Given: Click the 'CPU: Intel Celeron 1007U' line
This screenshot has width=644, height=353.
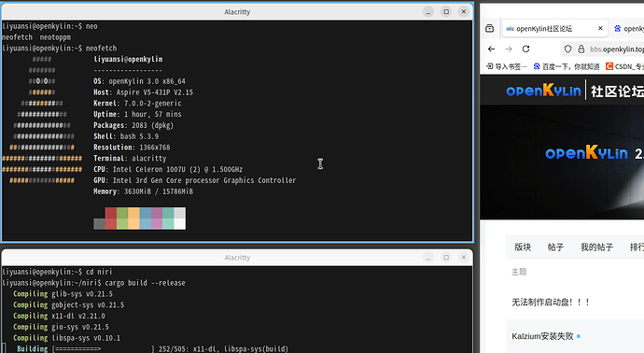Looking at the screenshot, I should click(x=168, y=169).
